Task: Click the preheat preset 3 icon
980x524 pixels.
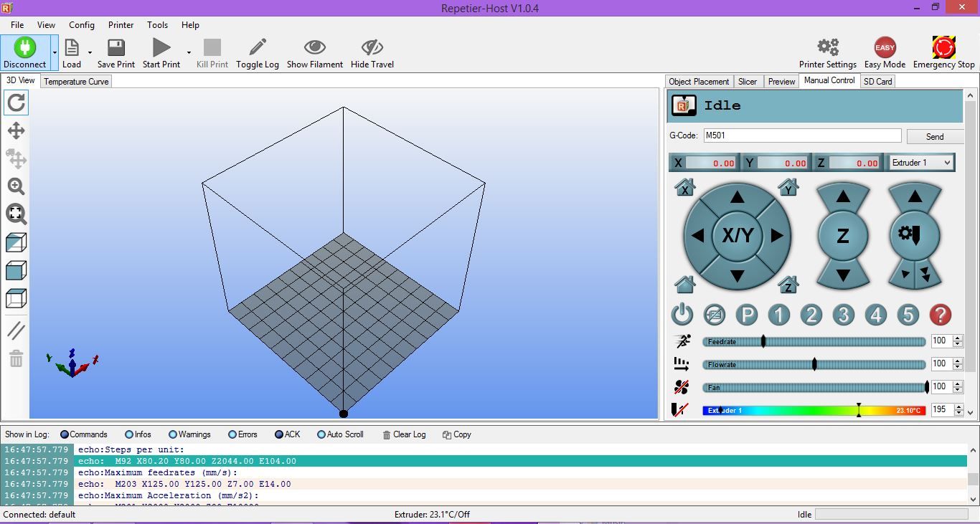Action: 843,315
